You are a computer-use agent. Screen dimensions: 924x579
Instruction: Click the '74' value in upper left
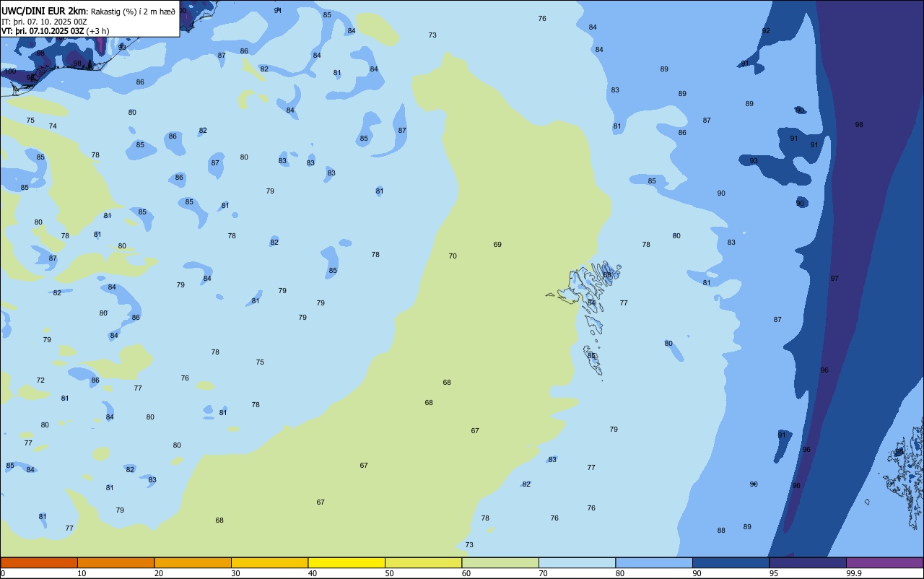(x=53, y=126)
